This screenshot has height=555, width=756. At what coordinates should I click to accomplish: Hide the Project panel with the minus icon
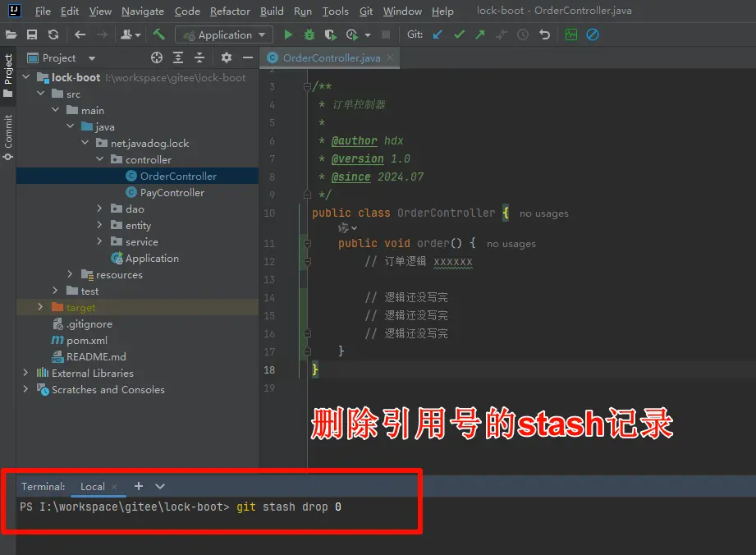(x=248, y=57)
